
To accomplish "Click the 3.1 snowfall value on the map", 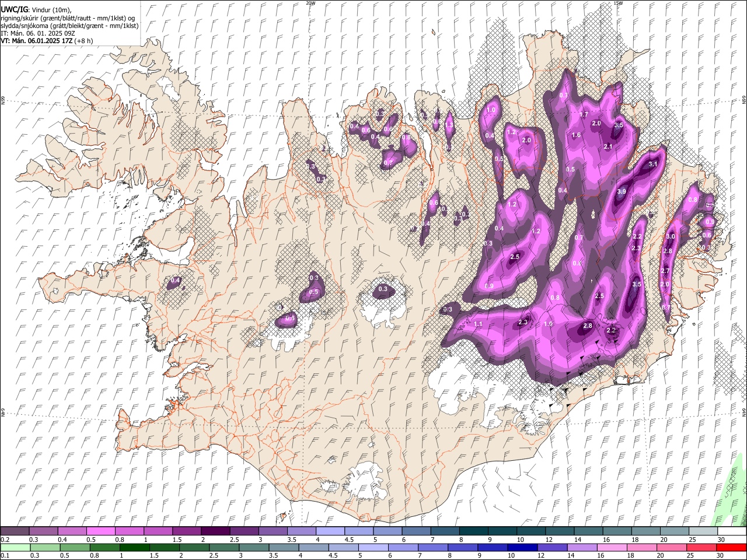I will click(653, 164).
